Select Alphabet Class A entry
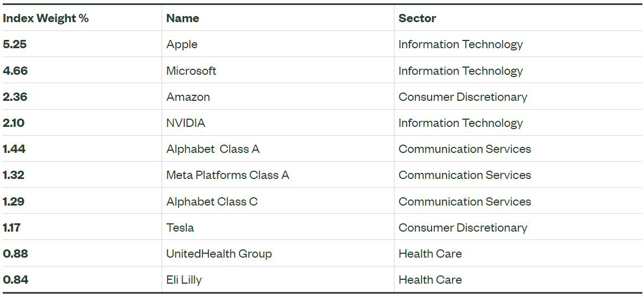644x297 pixels. 213,149
